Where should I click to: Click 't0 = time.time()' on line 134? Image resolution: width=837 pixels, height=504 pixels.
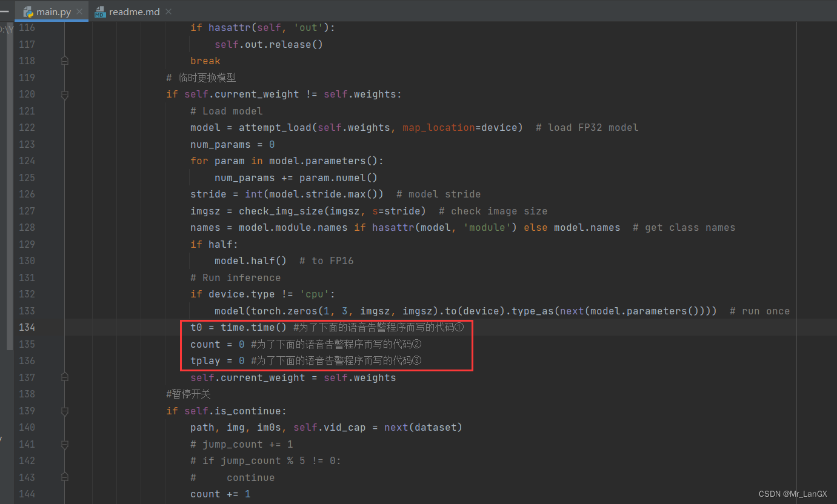click(238, 327)
